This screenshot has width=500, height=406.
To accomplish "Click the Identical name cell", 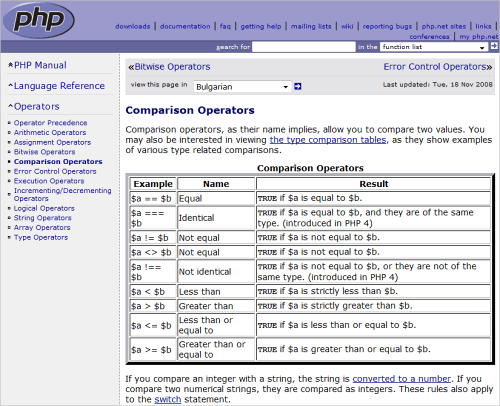I will [216, 218].
